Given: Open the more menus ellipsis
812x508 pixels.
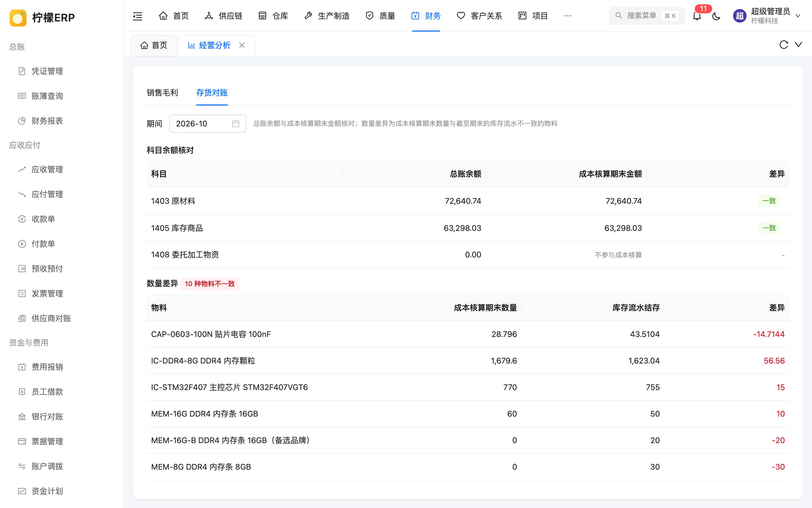Looking at the screenshot, I should click(568, 16).
